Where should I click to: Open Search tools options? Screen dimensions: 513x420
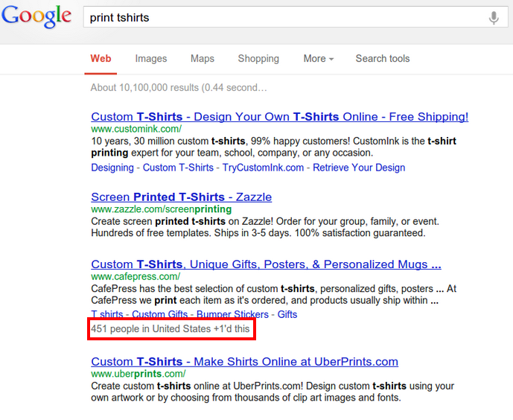click(383, 59)
